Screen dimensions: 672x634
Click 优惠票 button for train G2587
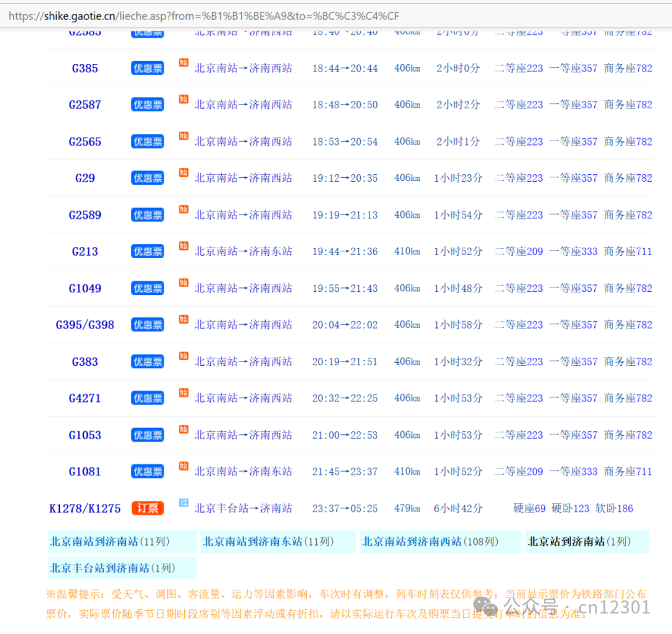click(x=147, y=105)
